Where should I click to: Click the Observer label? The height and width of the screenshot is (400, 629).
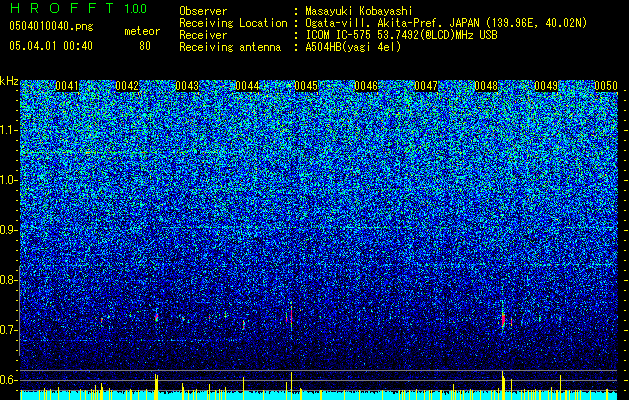click(x=203, y=11)
